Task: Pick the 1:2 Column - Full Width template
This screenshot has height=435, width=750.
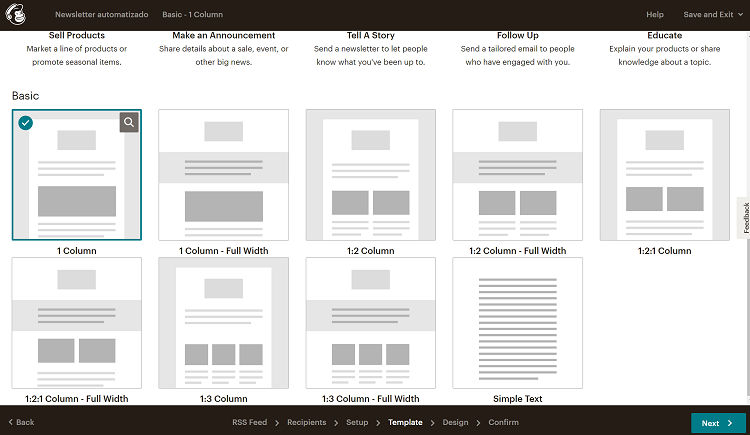Action: [517, 175]
